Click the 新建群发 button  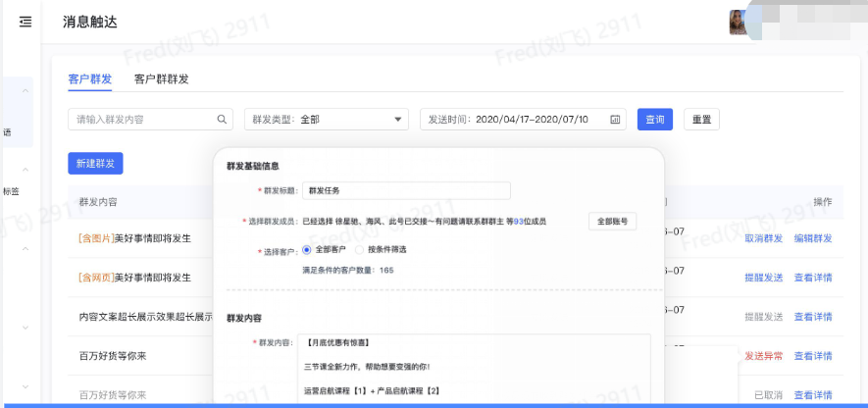[95, 164]
